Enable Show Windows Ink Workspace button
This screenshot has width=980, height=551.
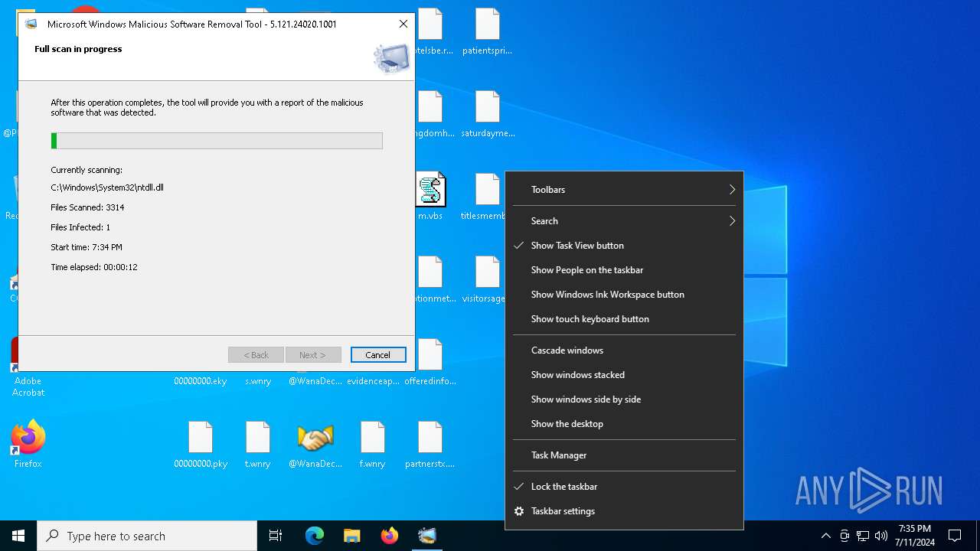[624, 295]
